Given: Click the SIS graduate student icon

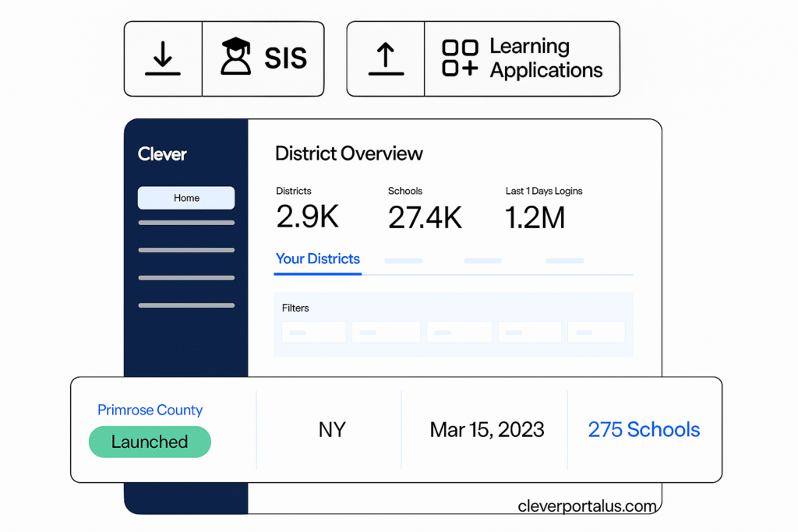Looking at the screenshot, I should [235, 58].
